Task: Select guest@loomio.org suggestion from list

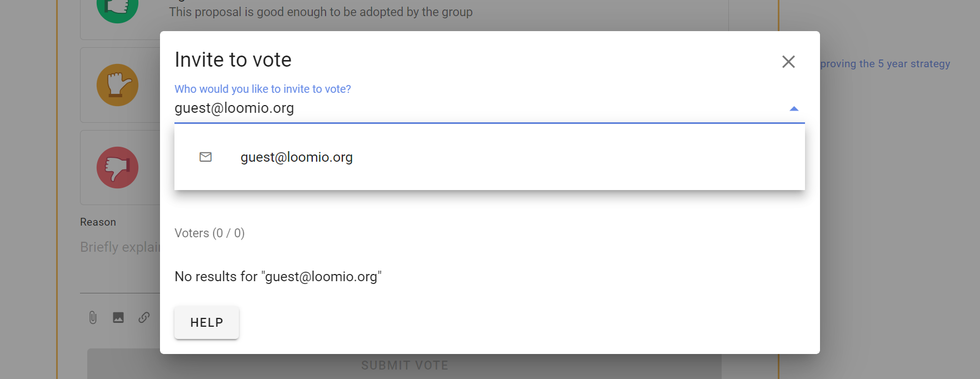Action: [x=489, y=157]
